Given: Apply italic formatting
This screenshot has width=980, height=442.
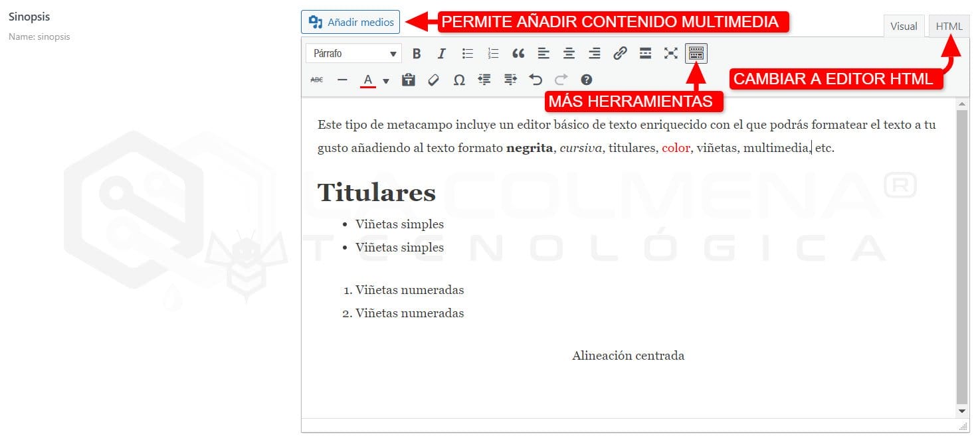Looking at the screenshot, I should pos(441,54).
